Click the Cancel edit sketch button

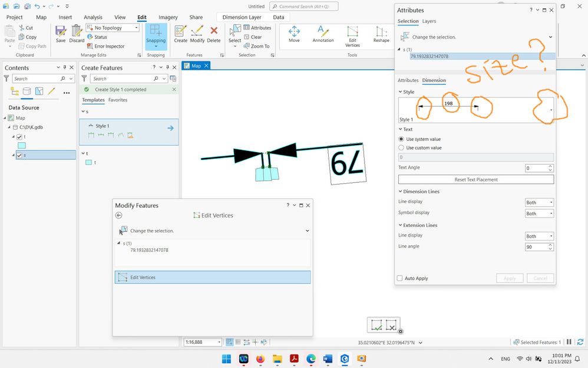coord(391,325)
